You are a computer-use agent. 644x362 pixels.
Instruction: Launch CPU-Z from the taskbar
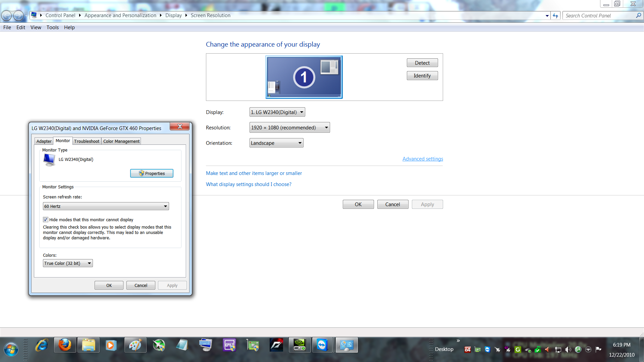point(229,345)
